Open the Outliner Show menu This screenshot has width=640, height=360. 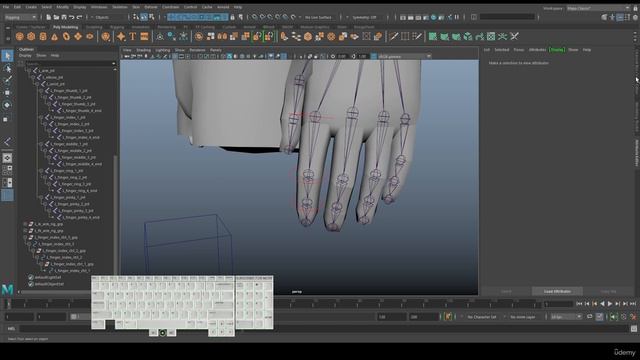[x=41, y=55]
